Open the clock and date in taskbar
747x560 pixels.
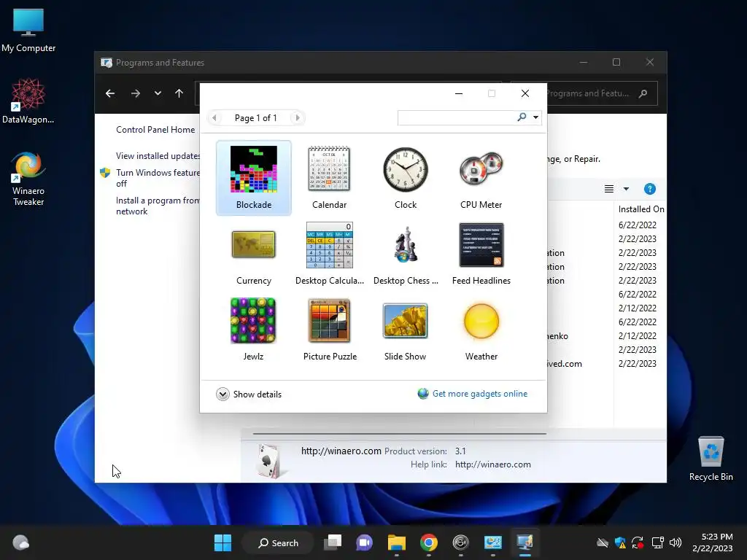[x=713, y=542]
